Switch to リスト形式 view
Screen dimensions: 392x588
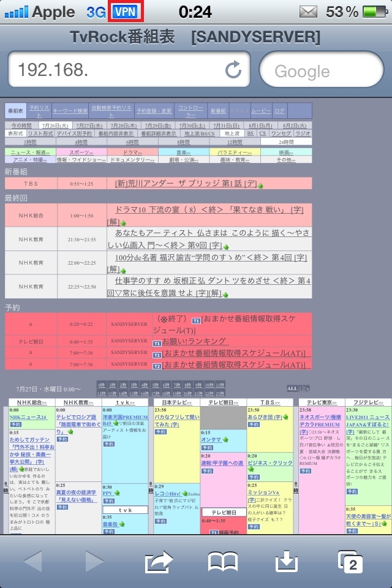tap(40, 134)
